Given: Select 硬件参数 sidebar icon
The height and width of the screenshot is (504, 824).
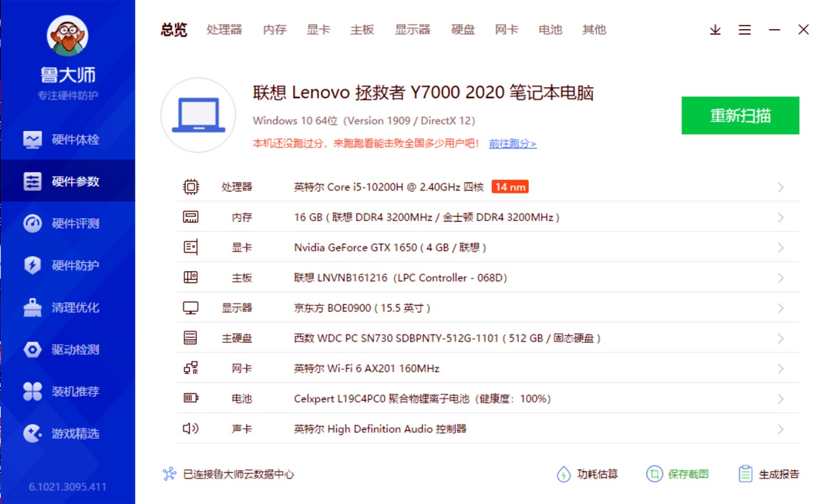Looking at the screenshot, I should tap(32, 181).
